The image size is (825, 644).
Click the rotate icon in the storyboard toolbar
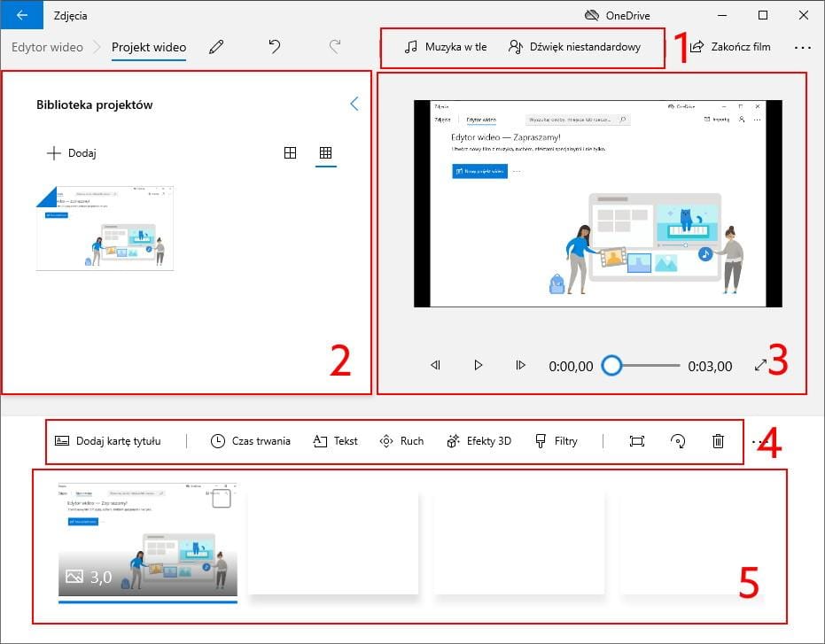coord(679,441)
